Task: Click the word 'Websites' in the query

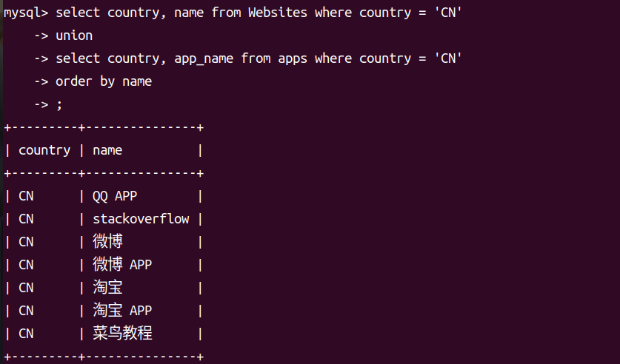Action: [x=278, y=13]
